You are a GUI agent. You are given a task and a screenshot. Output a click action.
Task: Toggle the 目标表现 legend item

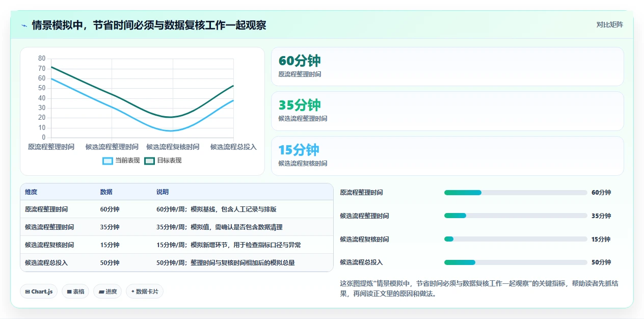(163, 161)
